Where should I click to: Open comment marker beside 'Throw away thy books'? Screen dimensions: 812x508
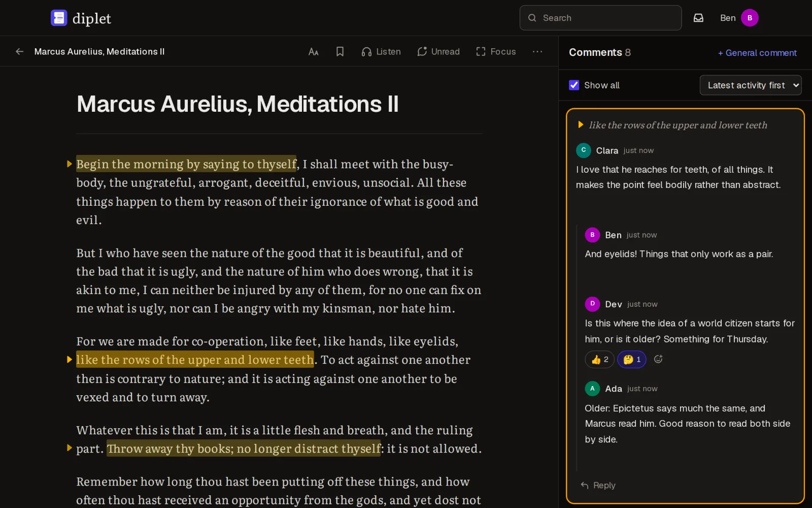pos(70,448)
